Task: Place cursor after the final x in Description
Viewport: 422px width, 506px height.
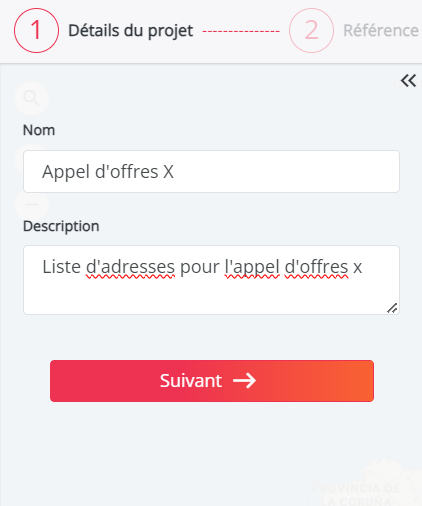Action: pyautogui.click(x=363, y=267)
